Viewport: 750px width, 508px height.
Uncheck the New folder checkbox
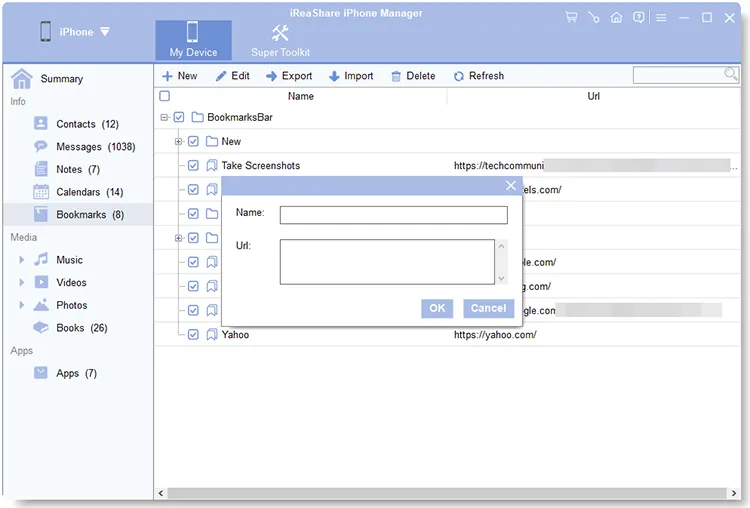(x=193, y=141)
